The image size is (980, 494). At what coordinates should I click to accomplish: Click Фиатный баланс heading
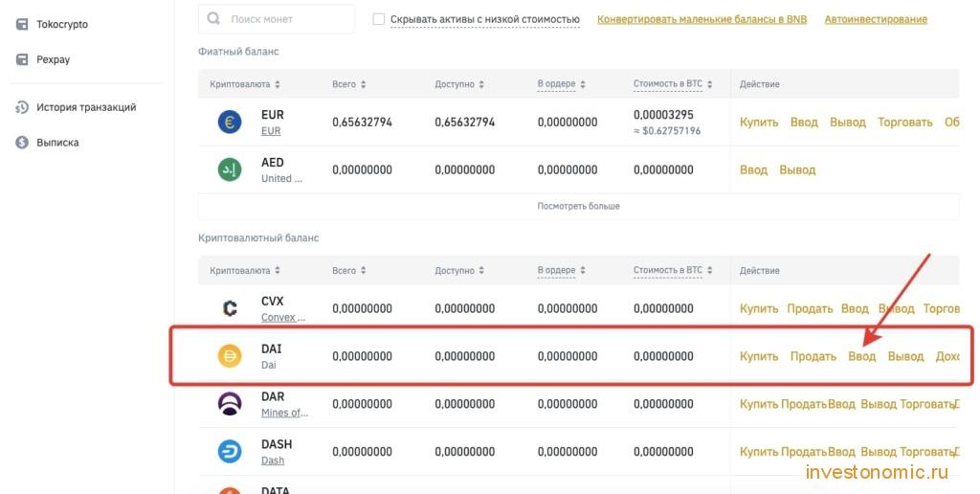238,52
